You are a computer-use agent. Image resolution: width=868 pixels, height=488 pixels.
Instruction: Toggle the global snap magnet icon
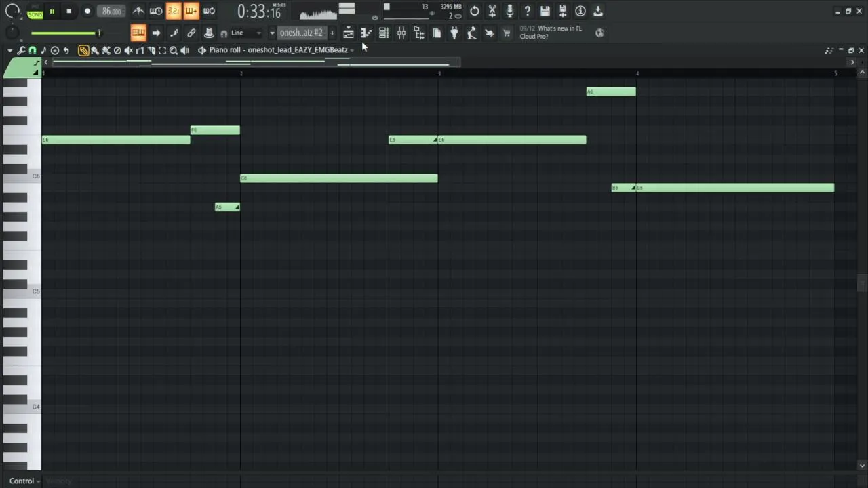[224, 33]
